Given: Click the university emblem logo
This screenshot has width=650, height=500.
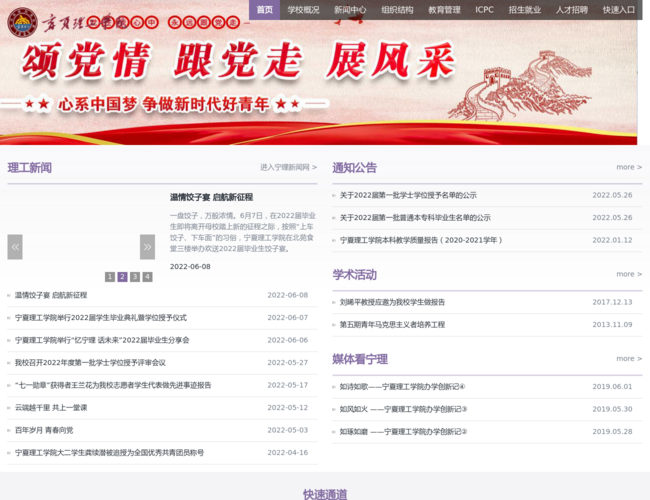Looking at the screenshot, I should 22,22.
